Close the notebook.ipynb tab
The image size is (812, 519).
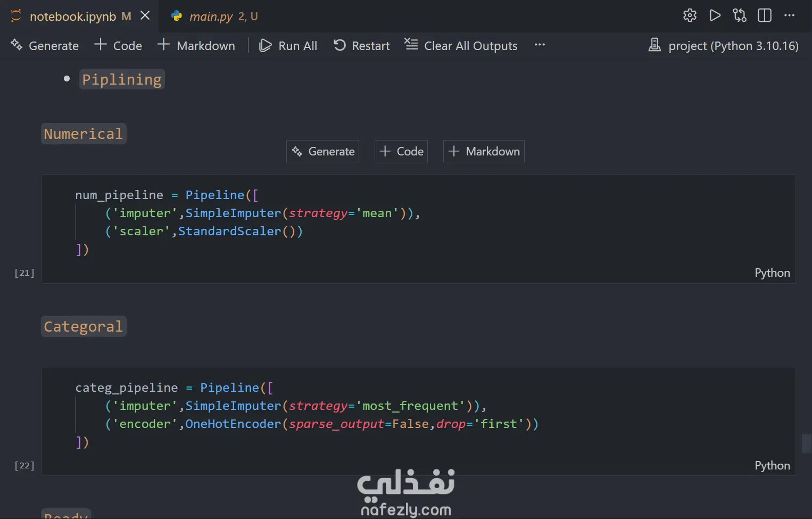[x=145, y=16]
